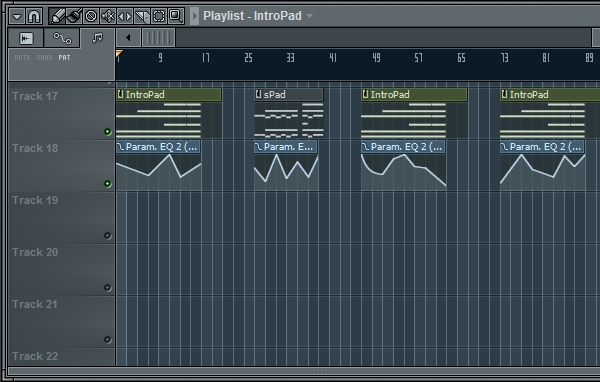Open the magnet snap-to-grid selector
The height and width of the screenshot is (382, 600).
click(34, 16)
